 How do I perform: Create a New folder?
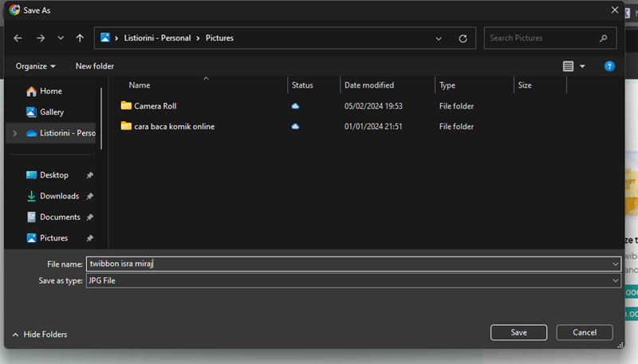(94, 66)
